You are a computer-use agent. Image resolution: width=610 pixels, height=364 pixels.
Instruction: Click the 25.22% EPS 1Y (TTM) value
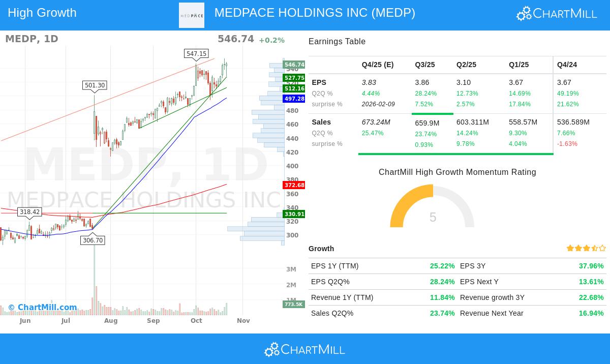[x=442, y=266]
